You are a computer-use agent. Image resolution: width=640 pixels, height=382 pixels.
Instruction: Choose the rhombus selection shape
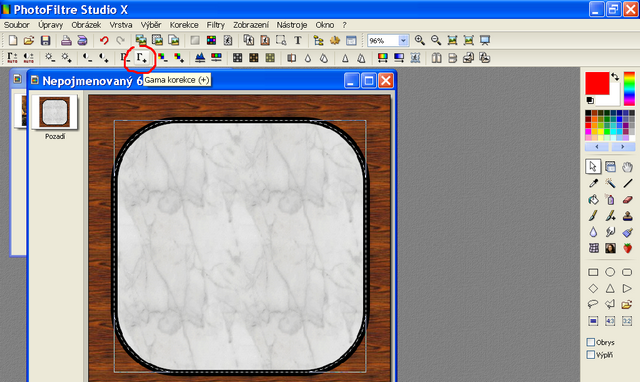pos(593,289)
